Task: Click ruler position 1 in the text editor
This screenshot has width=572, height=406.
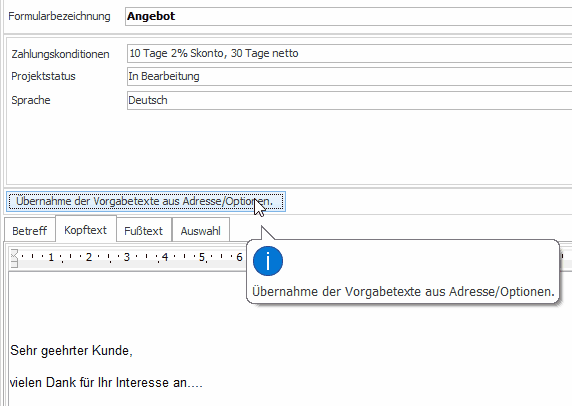Action: click(x=51, y=257)
